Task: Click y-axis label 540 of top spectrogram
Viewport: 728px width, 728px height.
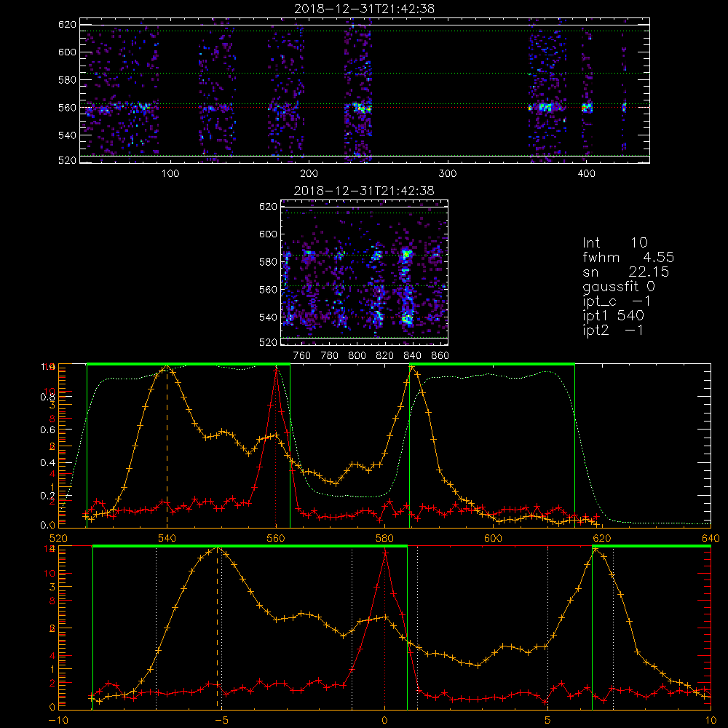Action: [67, 135]
